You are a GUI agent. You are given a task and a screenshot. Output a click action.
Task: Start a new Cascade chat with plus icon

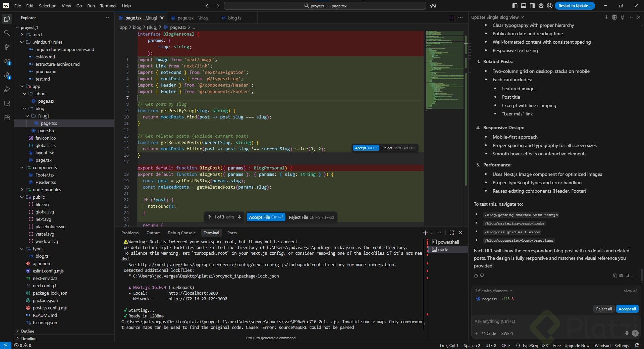tap(606, 17)
